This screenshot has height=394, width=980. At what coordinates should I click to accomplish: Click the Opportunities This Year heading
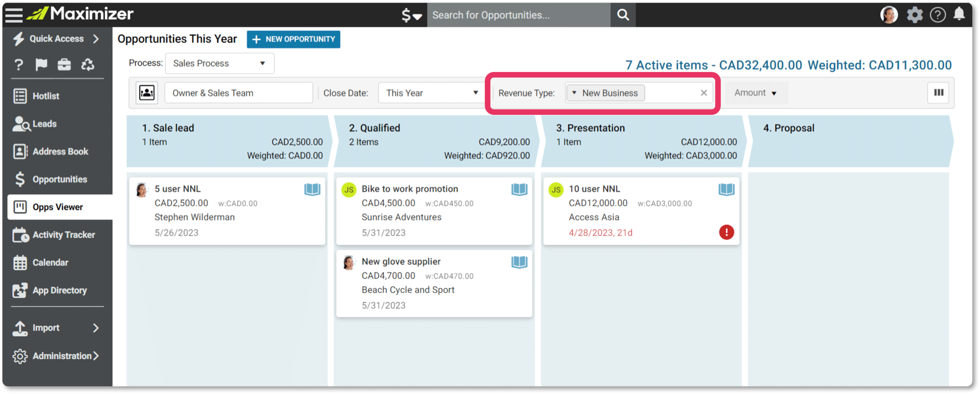(177, 39)
